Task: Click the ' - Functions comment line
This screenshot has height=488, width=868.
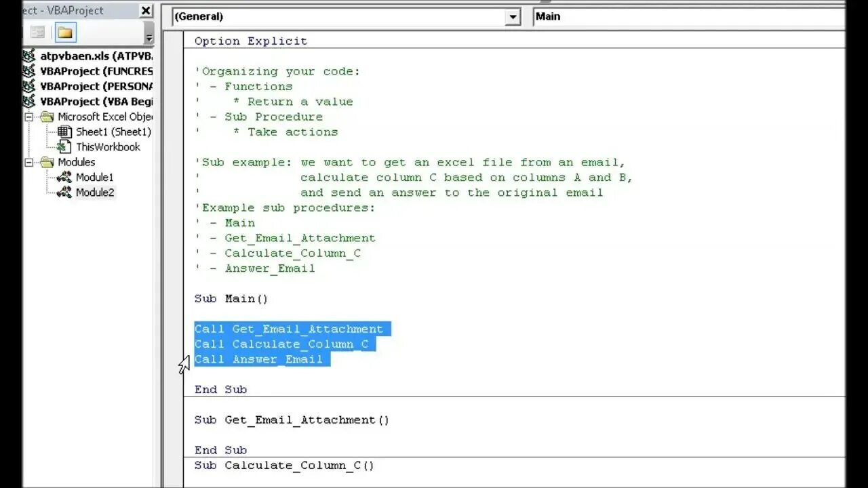Action: click(243, 86)
